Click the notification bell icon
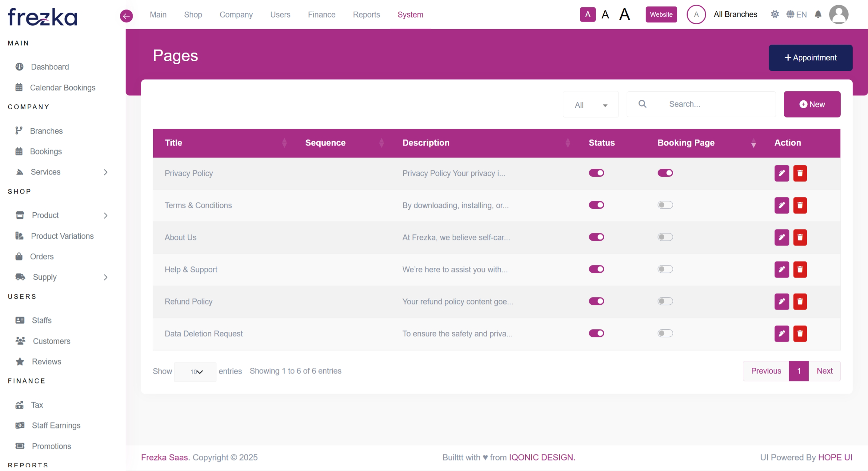Viewport: 868px width, 471px height. pyautogui.click(x=818, y=15)
